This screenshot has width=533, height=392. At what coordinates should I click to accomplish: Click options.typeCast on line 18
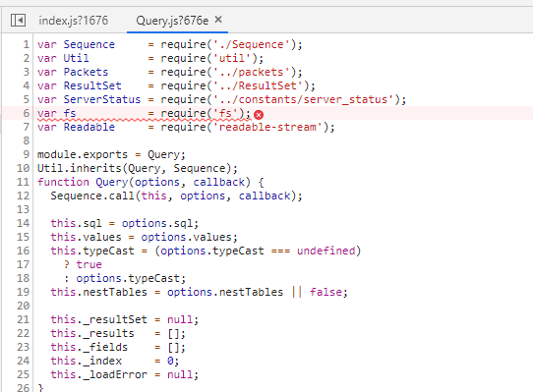click(128, 279)
